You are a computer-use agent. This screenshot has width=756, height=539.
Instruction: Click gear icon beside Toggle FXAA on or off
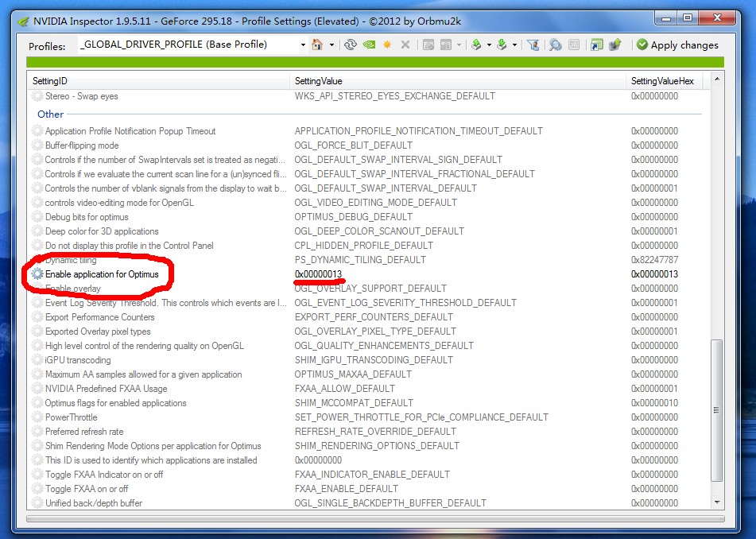(37, 488)
